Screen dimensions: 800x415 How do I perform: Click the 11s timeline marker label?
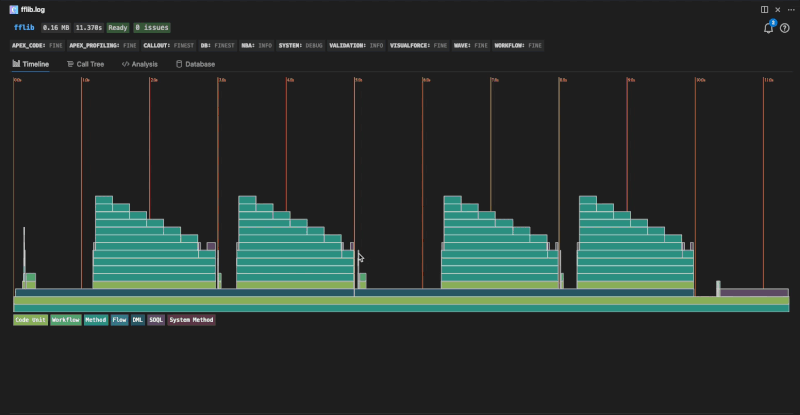pos(769,80)
